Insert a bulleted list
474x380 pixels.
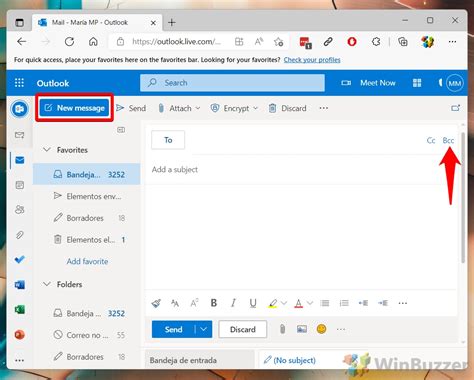click(324, 303)
